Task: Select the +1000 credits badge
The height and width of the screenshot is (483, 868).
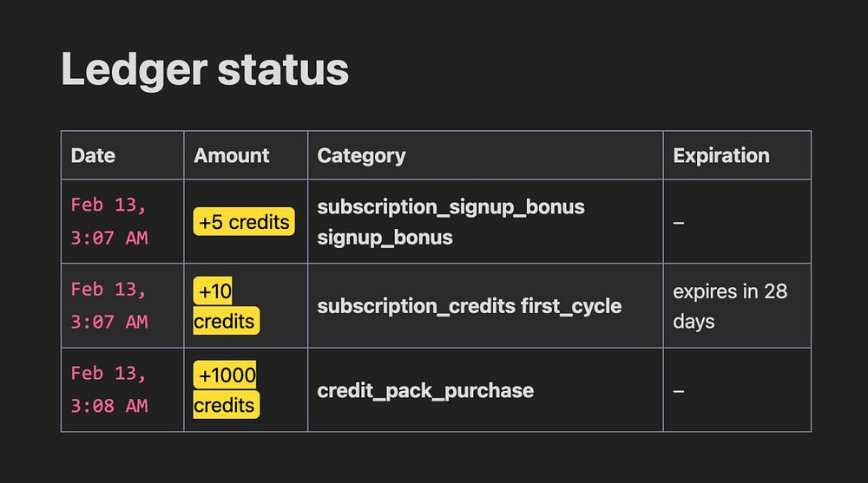Action: coord(226,390)
